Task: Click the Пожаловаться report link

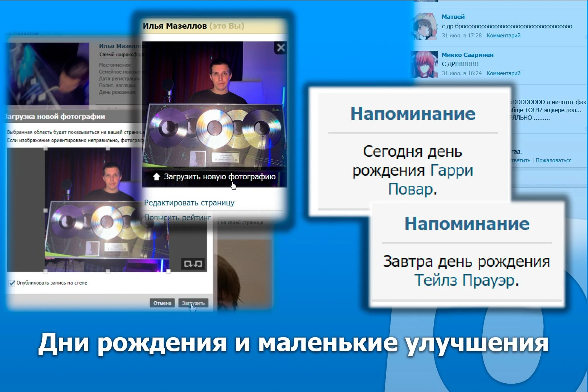Action: (x=554, y=160)
